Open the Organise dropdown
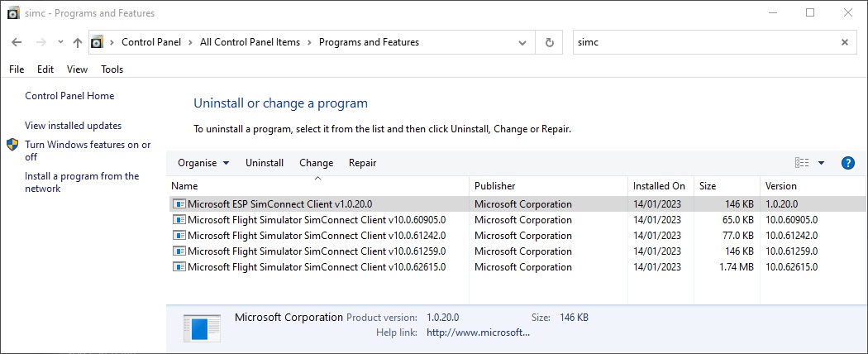The width and height of the screenshot is (868, 354). point(203,163)
